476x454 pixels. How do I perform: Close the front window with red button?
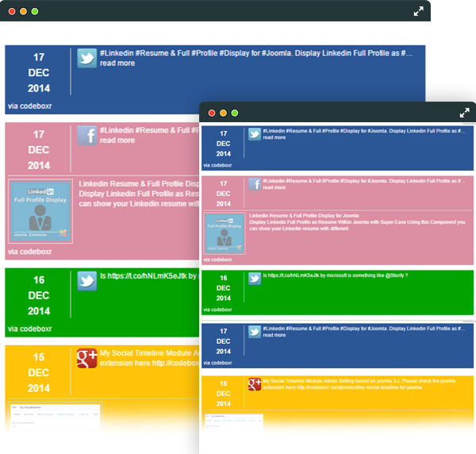click(x=212, y=113)
